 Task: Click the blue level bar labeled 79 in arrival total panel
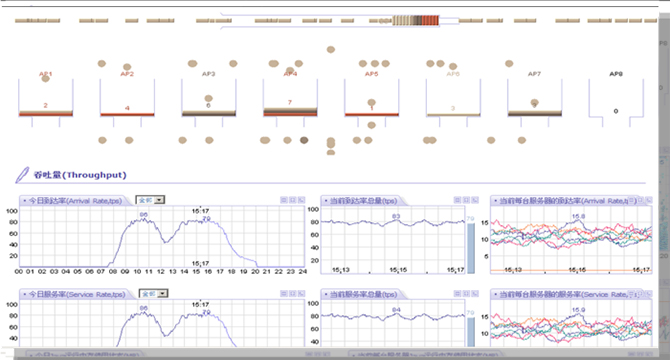pos(470,248)
